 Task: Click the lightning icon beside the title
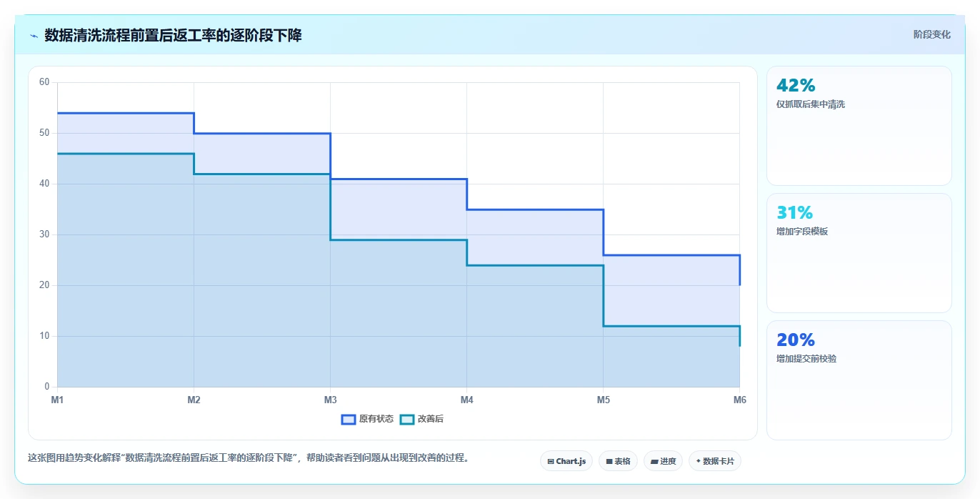click(34, 36)
